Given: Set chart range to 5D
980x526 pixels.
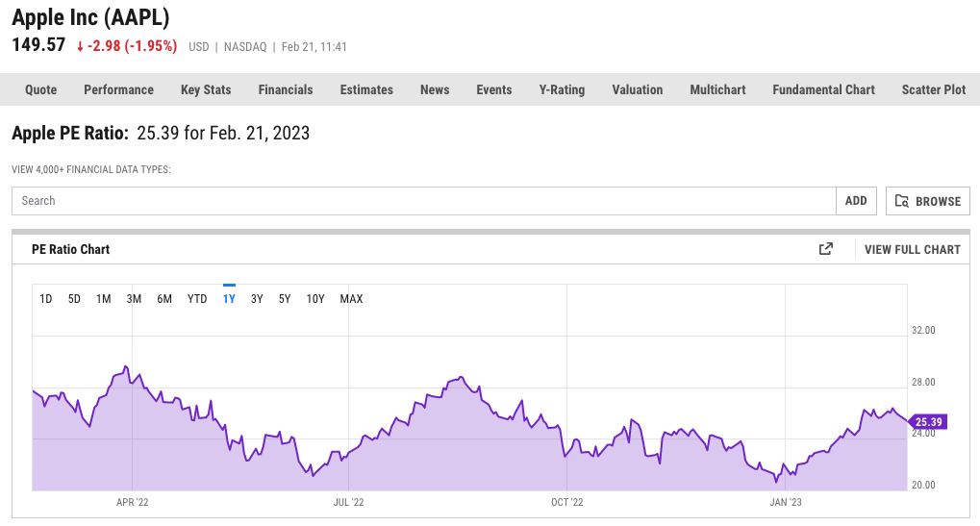Looking at the screenshot, I should 74,299.
